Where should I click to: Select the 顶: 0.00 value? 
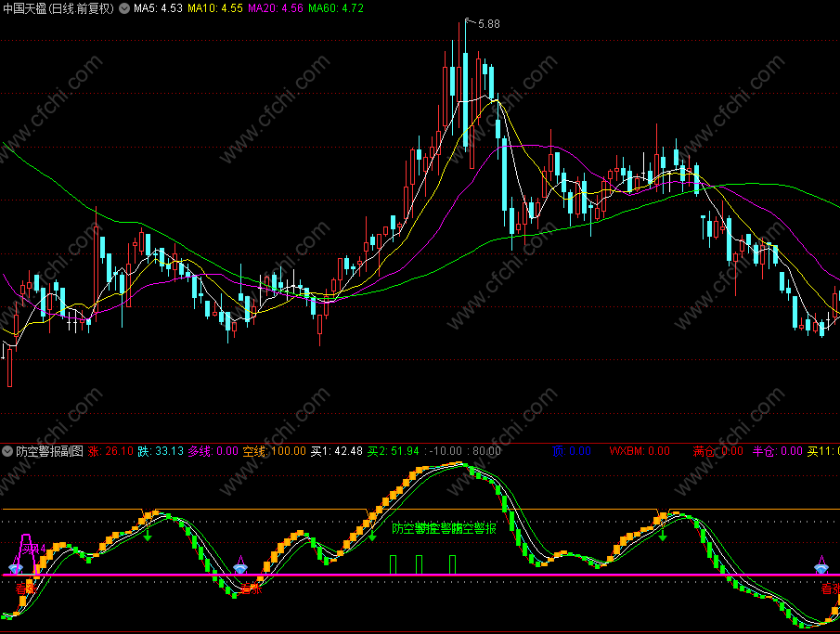(x=572, y=451)
